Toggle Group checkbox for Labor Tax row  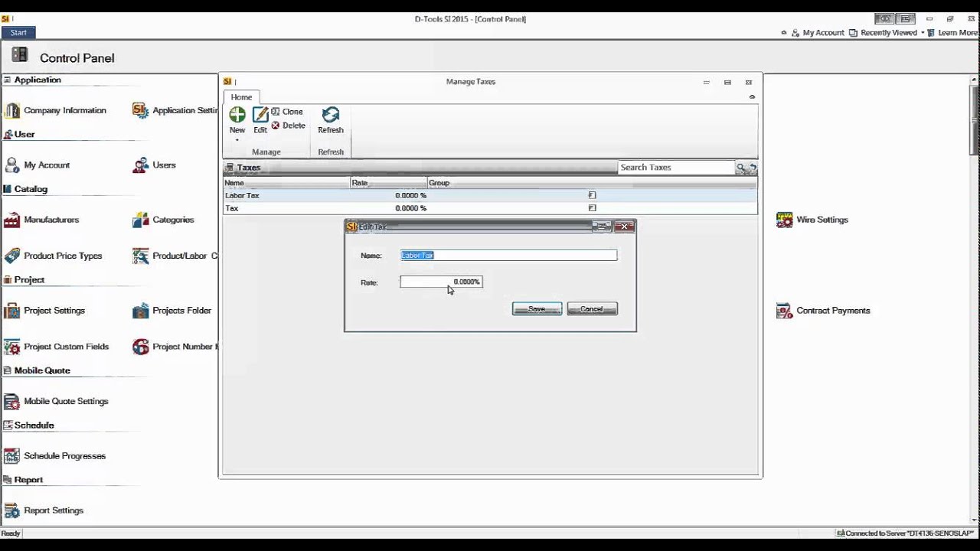pyautogui.click(x=592, y=195)
